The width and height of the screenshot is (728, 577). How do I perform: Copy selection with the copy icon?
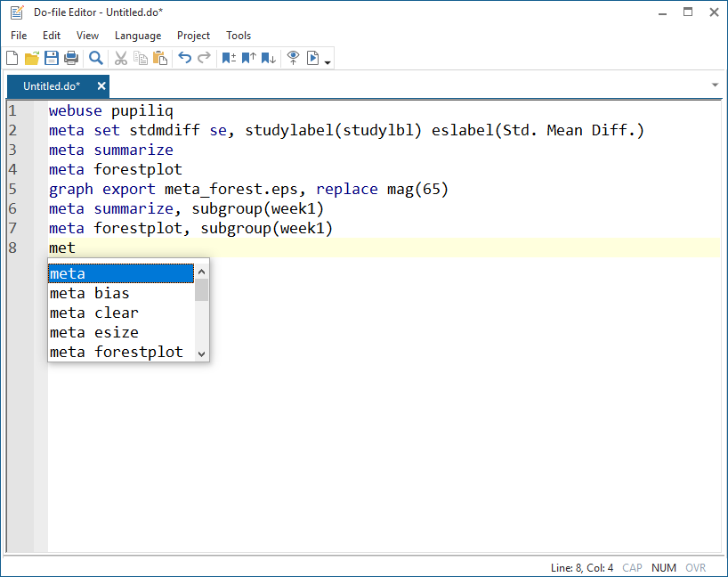click(x=141, y=58)
